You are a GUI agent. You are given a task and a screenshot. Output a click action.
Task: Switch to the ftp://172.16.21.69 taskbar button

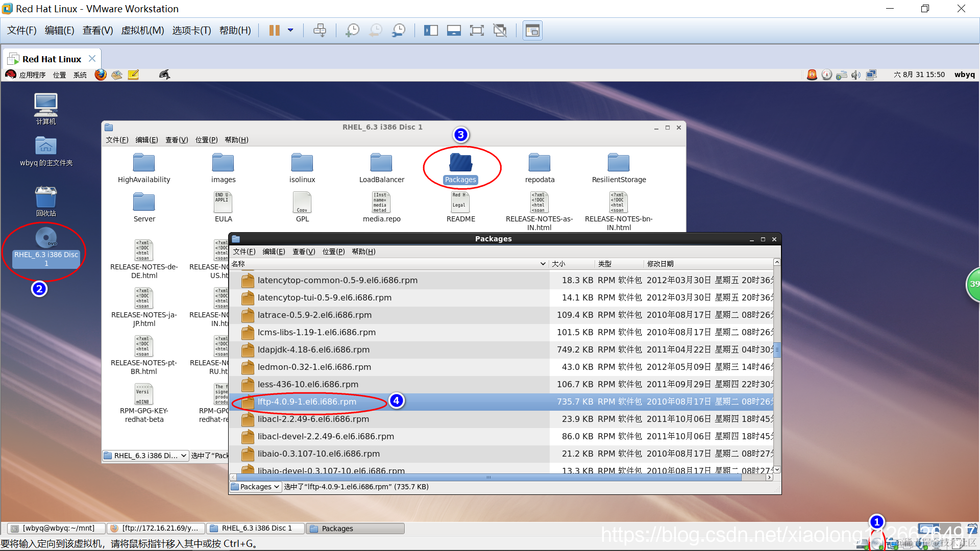pyautogui.click(x=156, y=528)
